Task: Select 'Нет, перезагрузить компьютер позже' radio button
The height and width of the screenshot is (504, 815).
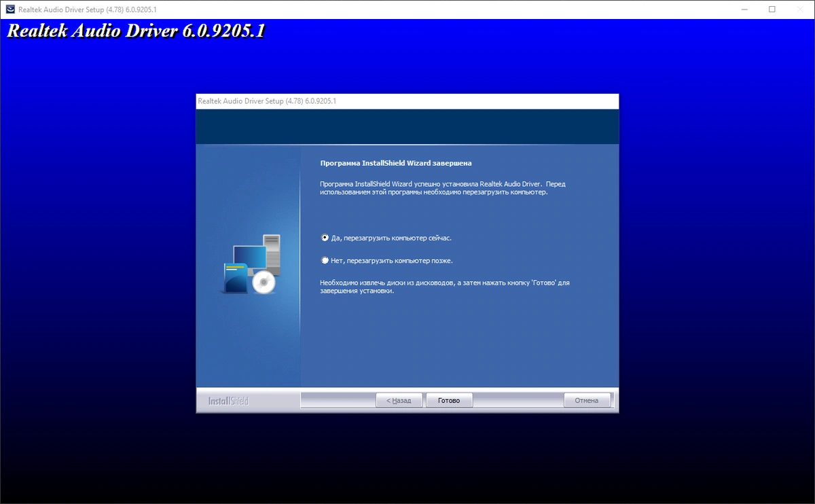Action: tap(325, 261)
